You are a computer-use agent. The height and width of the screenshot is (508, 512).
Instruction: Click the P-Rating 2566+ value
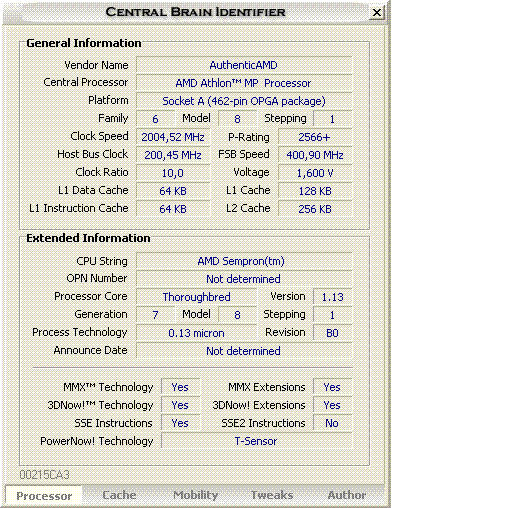point(315,137)
